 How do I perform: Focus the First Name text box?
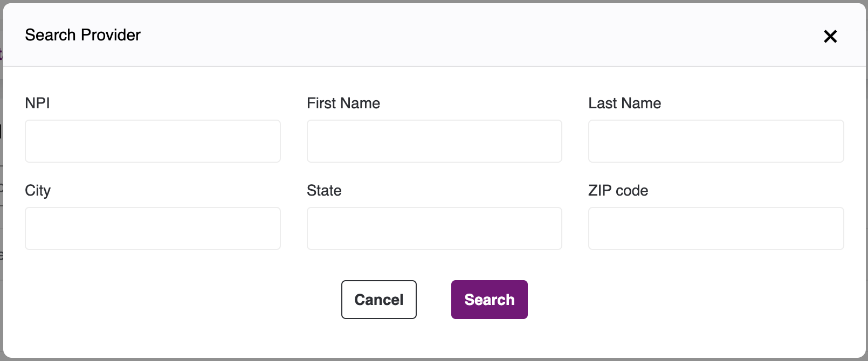(x=434, y=141)
